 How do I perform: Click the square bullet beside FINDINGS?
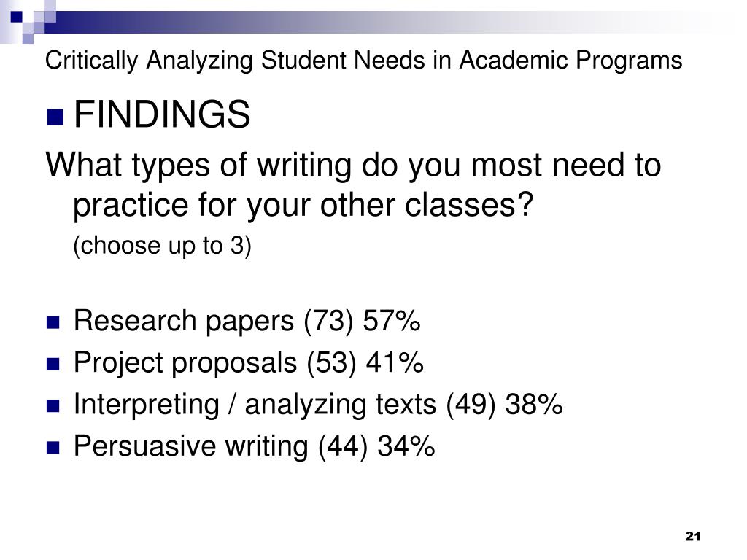(x=55, y=117)
